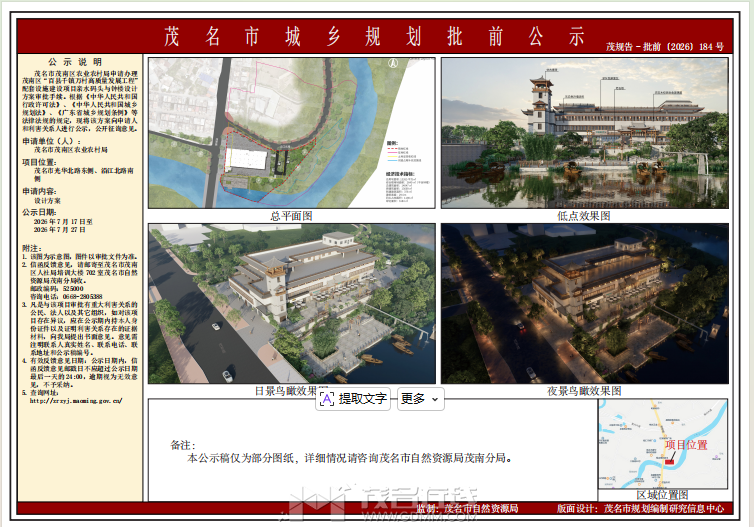The width and height of the screenshot is (754, 527).
Task: Click the extract text scan icon
Action: 327,399
